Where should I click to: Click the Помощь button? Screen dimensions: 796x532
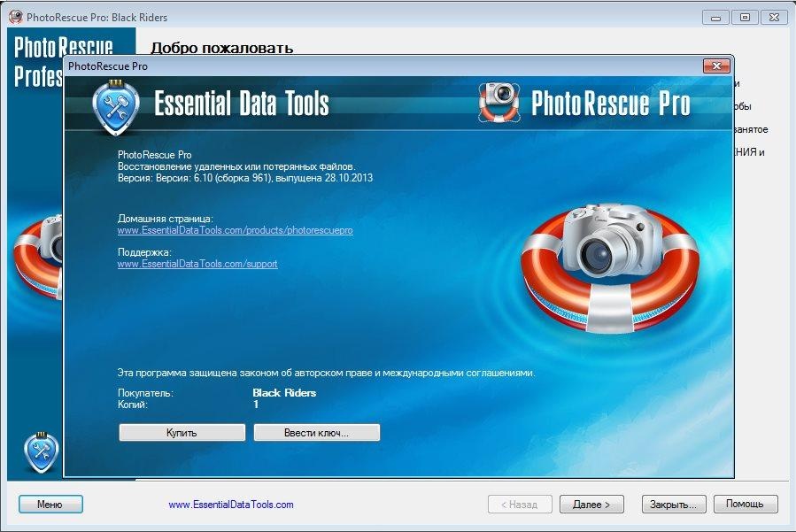[746, 504]
